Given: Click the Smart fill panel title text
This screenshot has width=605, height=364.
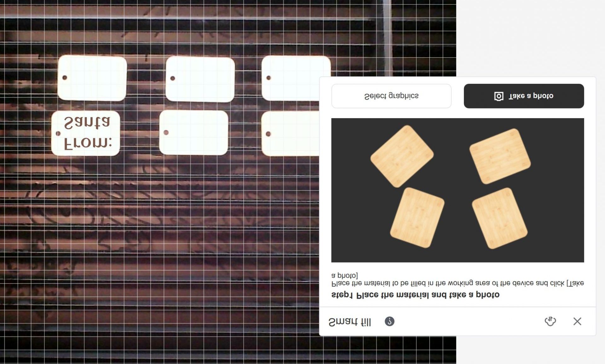Looking at the screenshot, I should (x=350, y=322).
